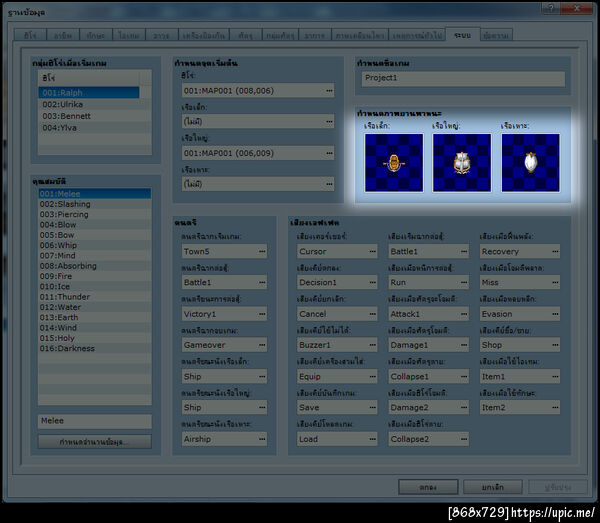Select party member 003:Bennett
The width and height of the screenshot is (600, 523).
pyautogui.click(x=89, y=116)
